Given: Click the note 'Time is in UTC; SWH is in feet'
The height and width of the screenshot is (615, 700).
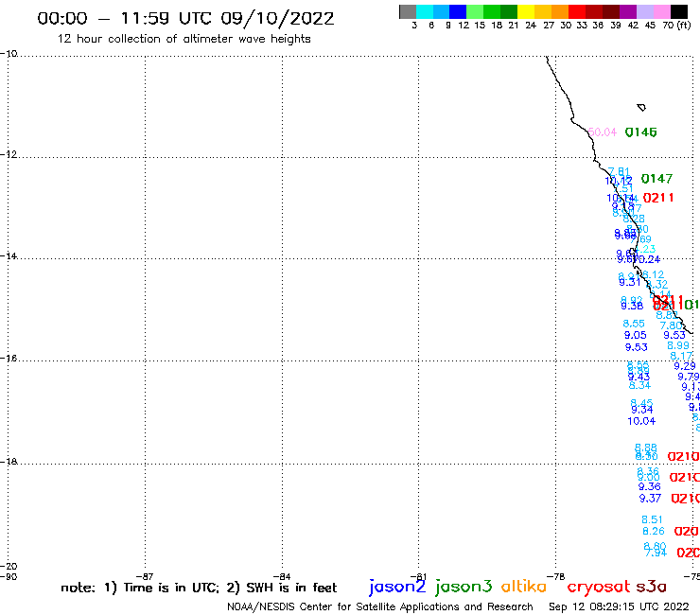Looking at the screenshot, I should point(199,588).
